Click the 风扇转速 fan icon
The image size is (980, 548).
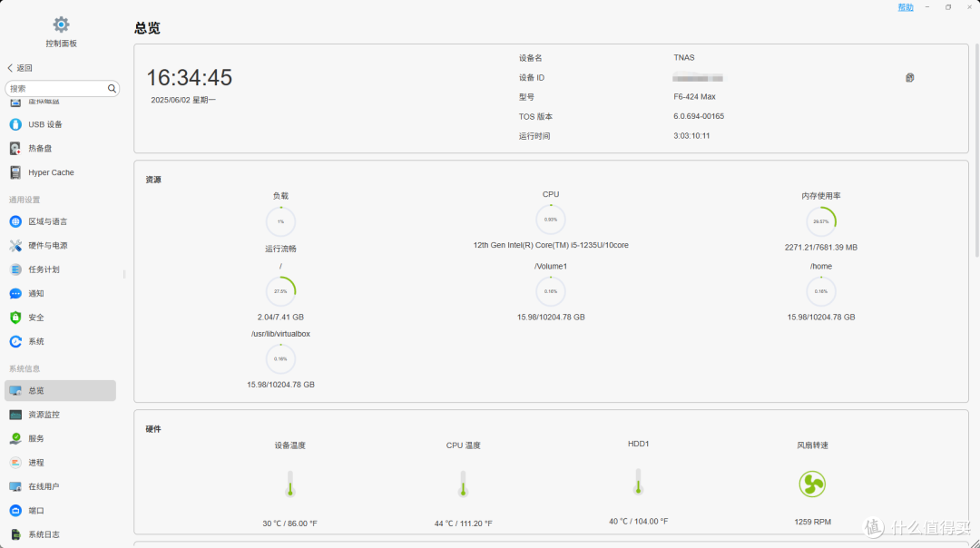point(812,484)
